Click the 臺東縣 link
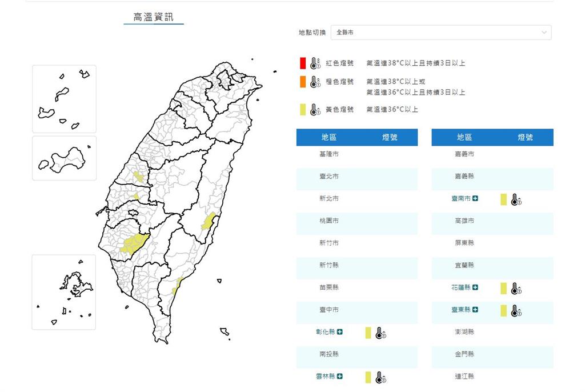 coord(461,310)
